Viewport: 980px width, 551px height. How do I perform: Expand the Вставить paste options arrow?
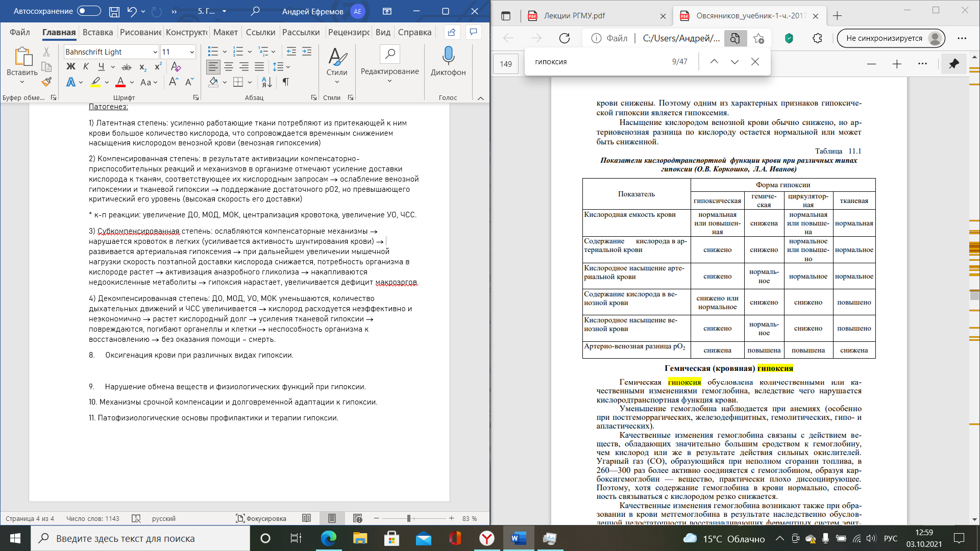point(22,82)
